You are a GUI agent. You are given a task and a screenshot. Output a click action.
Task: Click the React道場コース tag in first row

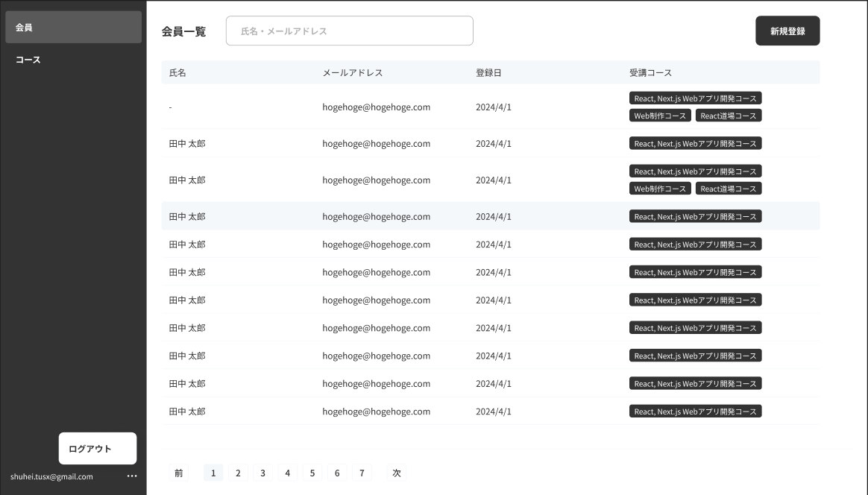click(728, 116)
